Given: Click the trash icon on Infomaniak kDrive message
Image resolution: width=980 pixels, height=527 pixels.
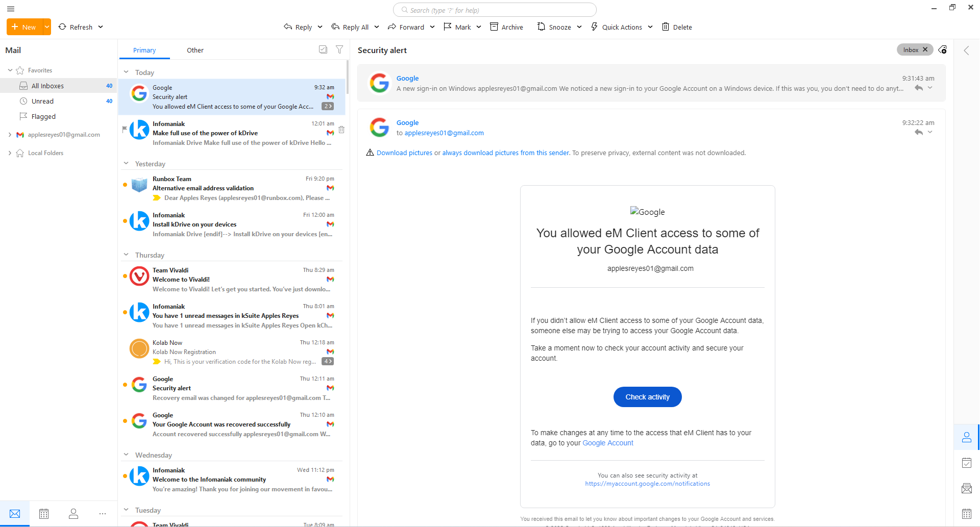Looking at the screenshot, I should coord(341,130).
